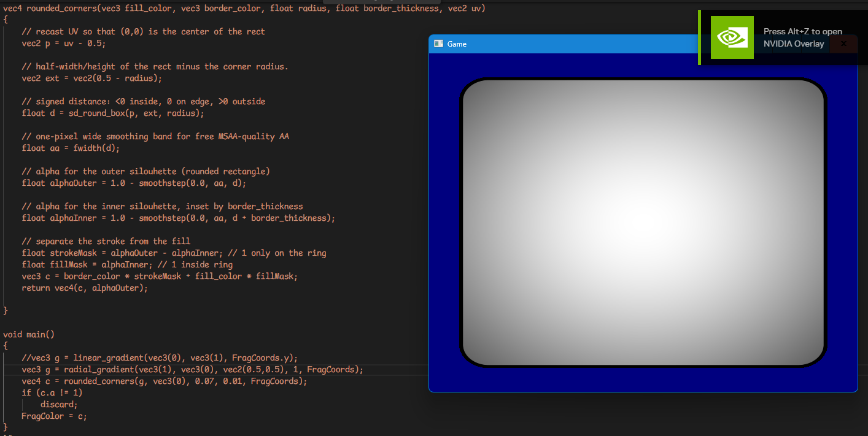868x436 pixels.
Task: Click the "// 1 only on the ring" trailing comment
Action: pyautogui.click(x=277, y=253)
